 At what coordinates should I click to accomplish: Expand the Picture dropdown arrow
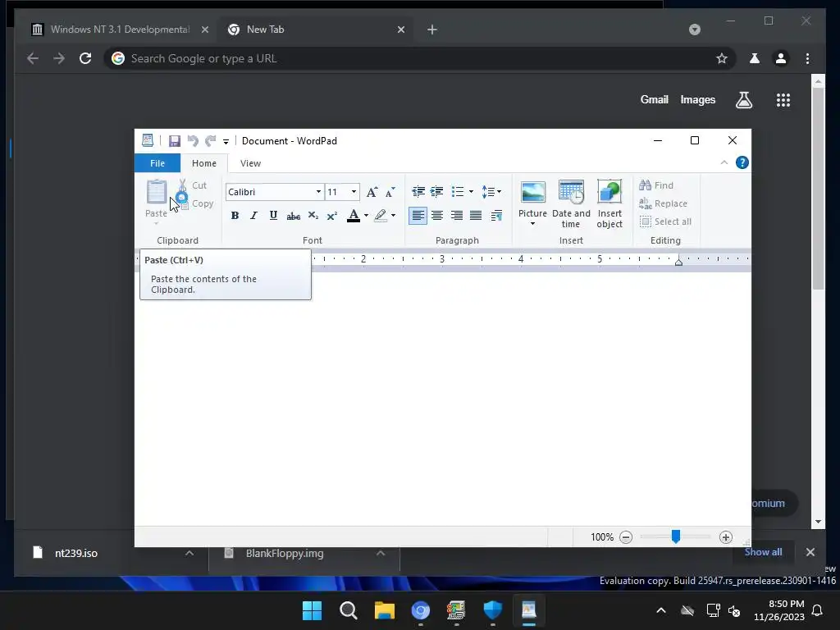(x=532, y=224)
